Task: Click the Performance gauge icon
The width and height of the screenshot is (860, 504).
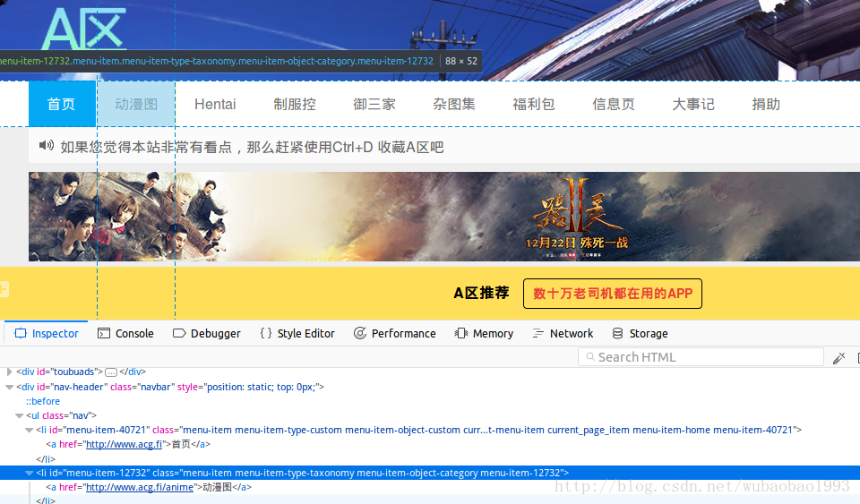Action: pos(360,333)
